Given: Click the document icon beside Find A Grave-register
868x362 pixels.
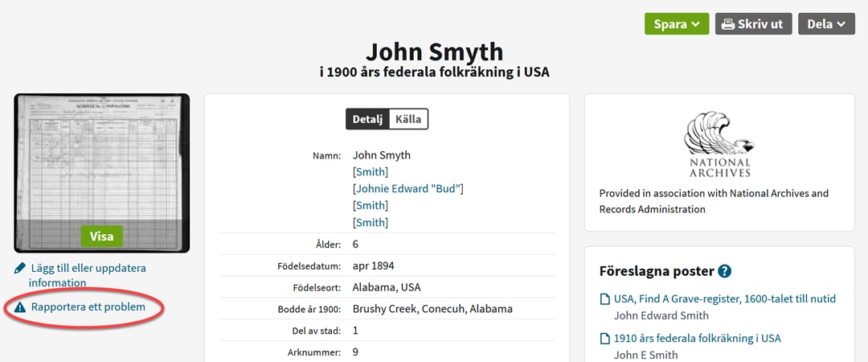Looking at the screenshot, I should click(606, 299).
